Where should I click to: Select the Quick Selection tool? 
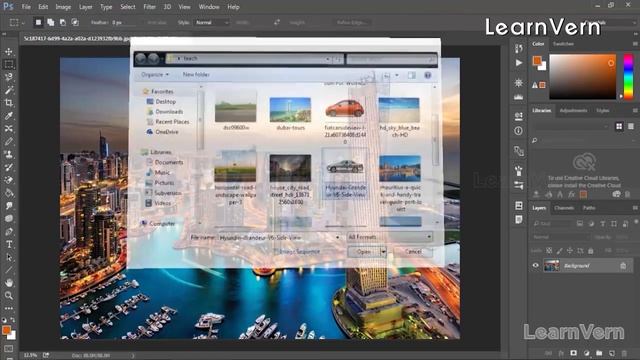coord(9,77)
